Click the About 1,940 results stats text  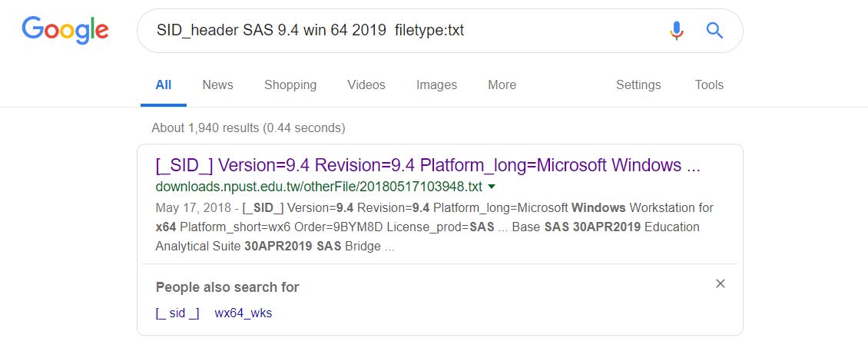(x=248, y=128)
